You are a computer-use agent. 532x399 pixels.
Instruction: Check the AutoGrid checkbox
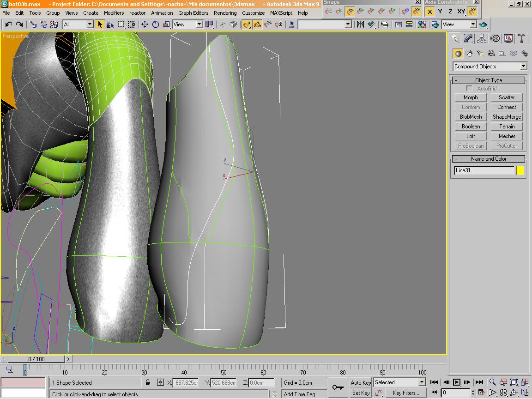[469, 89]
